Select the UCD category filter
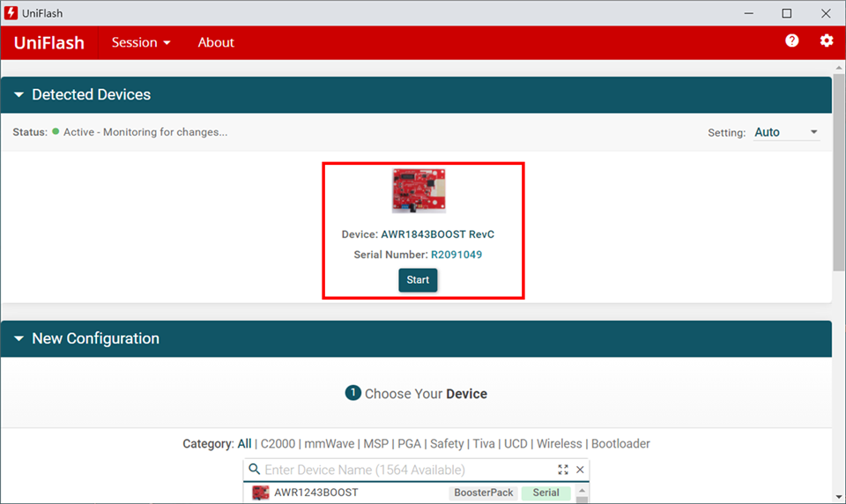This screenshot has height=504, width=846. (x=516, y=443)
